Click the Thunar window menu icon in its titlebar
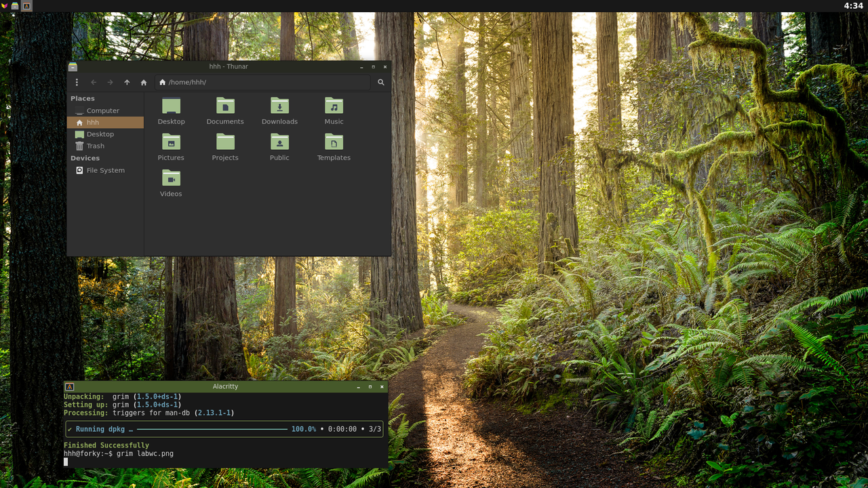Image resolution: width=868 pixels, height=488 pixels. [73, 66]
